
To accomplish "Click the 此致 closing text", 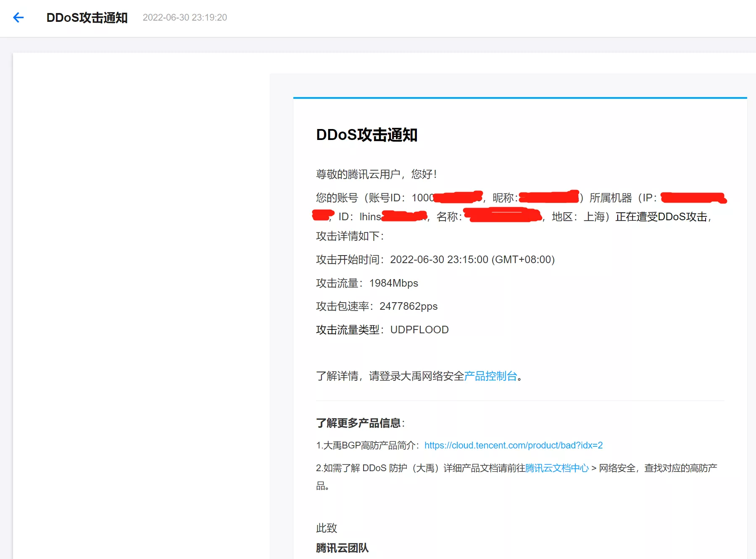I will pos(327,528).
